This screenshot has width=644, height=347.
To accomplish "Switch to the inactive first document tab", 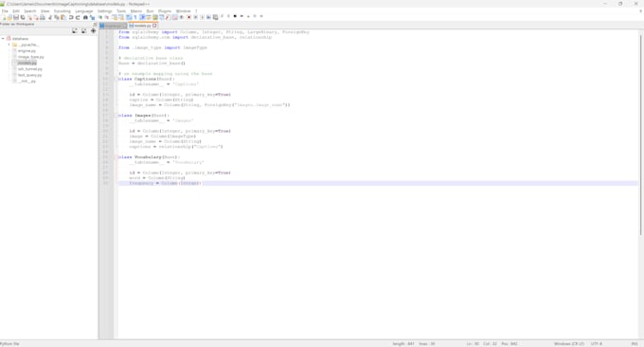I will click(x=113, y=26).
